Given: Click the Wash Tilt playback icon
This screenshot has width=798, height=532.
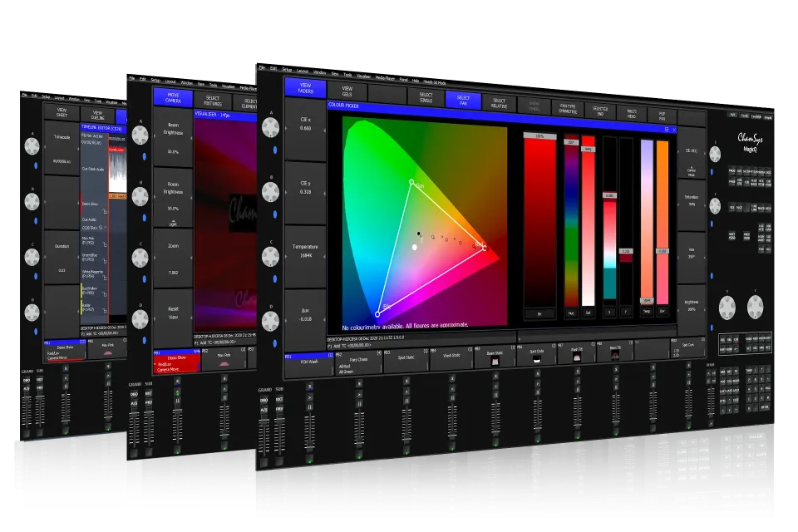Looking at the screenshot, I should tap(575, 361).
